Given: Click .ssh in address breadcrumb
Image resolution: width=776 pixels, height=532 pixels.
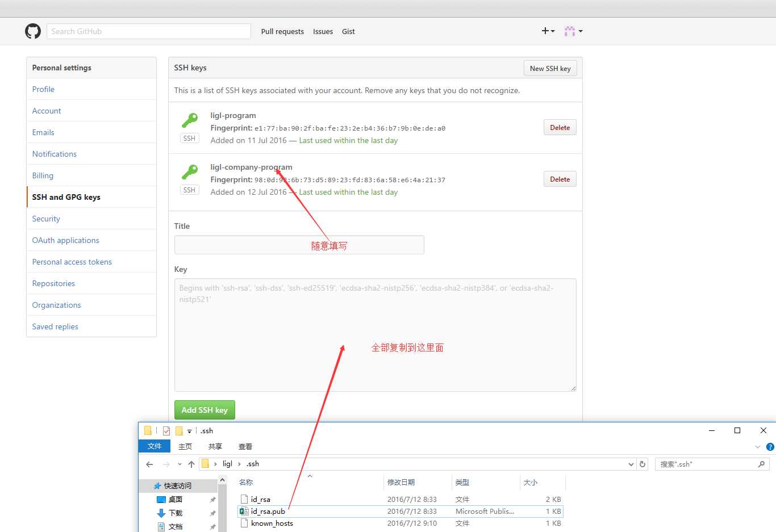Looking at the screenshot, I should click(253, 464).
